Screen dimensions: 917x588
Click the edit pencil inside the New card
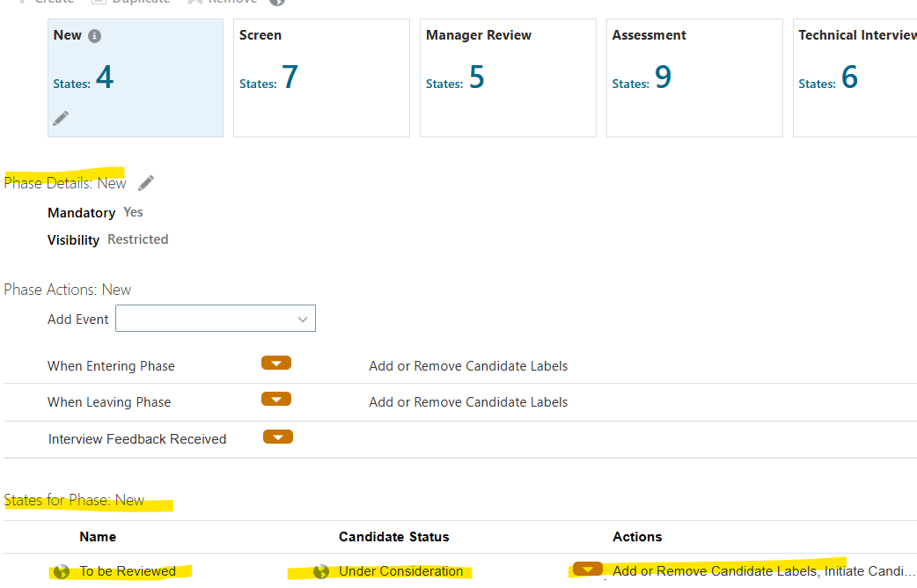click(x=61, y=117)
